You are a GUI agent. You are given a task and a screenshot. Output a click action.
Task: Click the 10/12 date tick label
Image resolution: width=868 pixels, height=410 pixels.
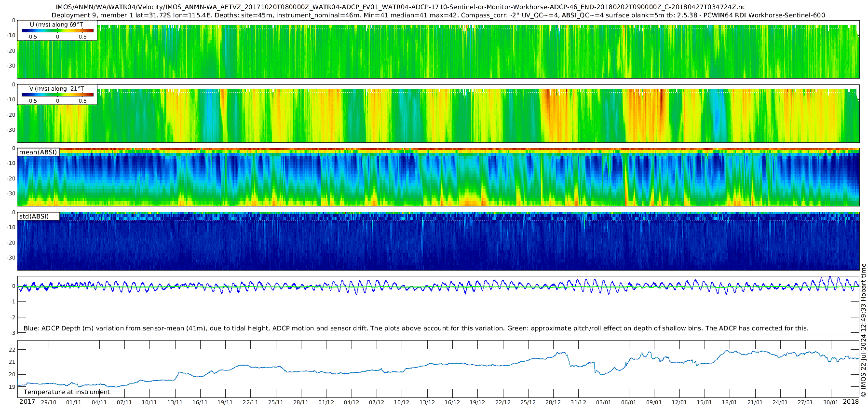click(x=402, y=402)
